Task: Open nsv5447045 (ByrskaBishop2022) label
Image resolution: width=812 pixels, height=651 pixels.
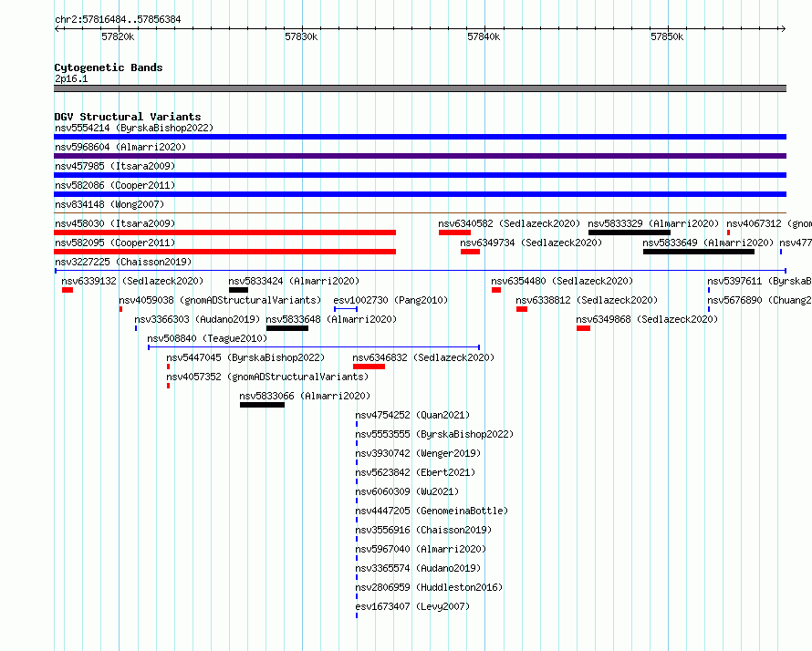Action: tap(245, 357)
